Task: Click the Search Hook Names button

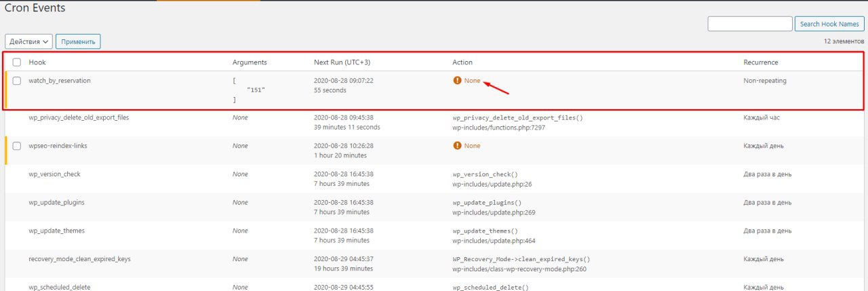Action: [x=829, y=24]
